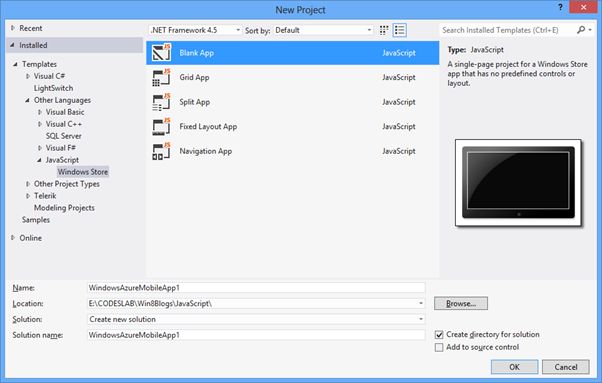Expand the Visual C# node
Screen dimensions: 602x383
[x=28, y=76]
